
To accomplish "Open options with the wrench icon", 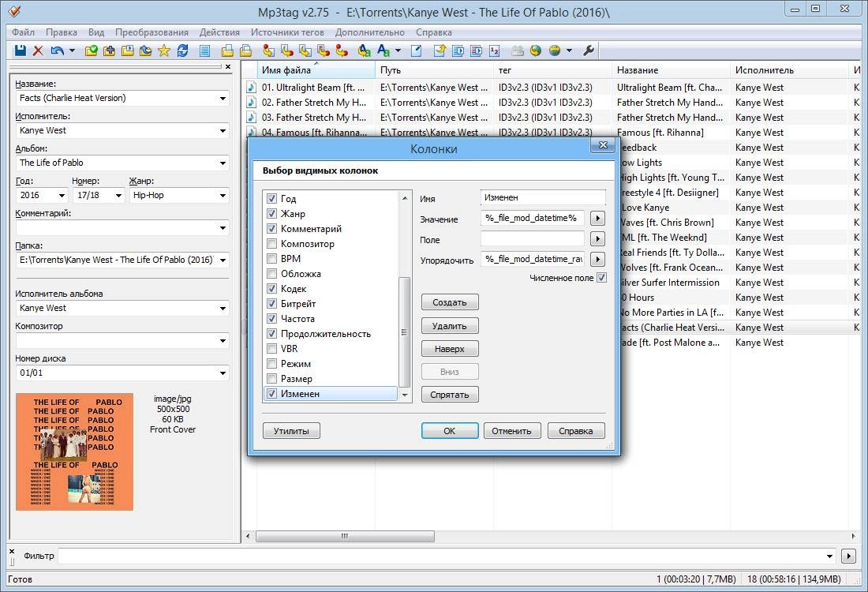I will coord(589,51).
